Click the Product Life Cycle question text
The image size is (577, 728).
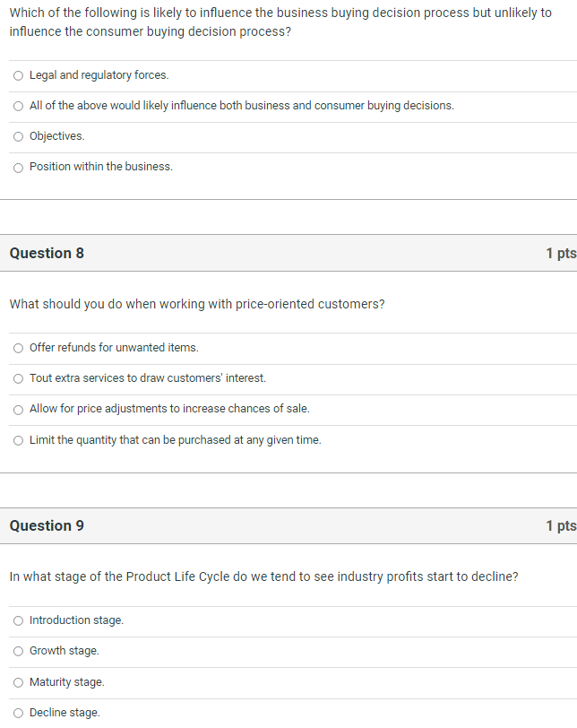(263, 576)
